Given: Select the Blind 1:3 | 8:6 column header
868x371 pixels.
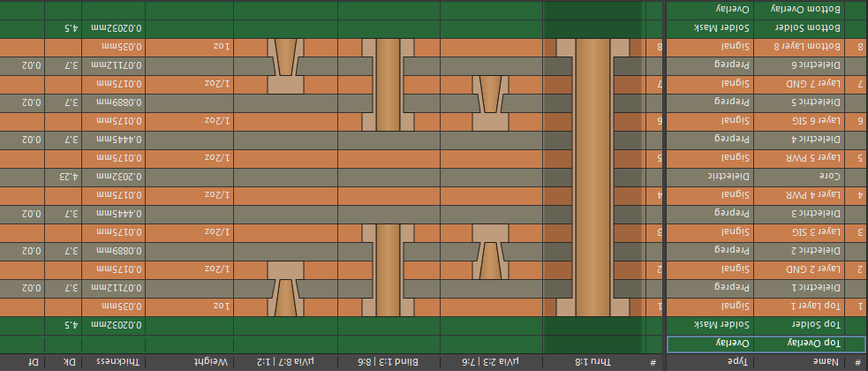Looking at the screenshot, I should (x=389, y=362).
